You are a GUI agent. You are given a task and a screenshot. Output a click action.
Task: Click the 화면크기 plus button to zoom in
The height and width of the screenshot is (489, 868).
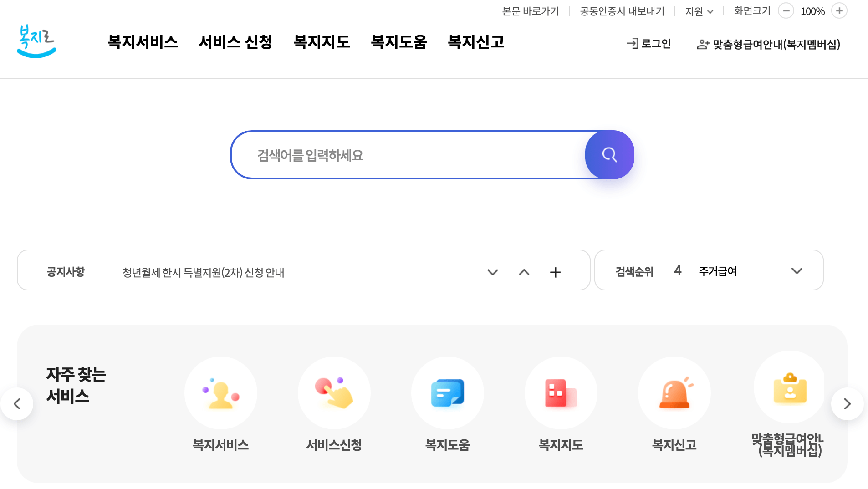pos(840,10)
